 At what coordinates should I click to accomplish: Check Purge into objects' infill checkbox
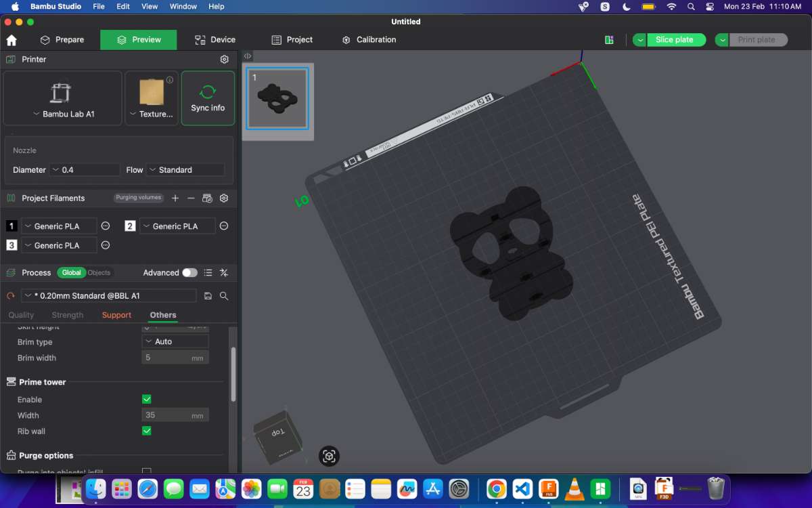coord(147,471)
